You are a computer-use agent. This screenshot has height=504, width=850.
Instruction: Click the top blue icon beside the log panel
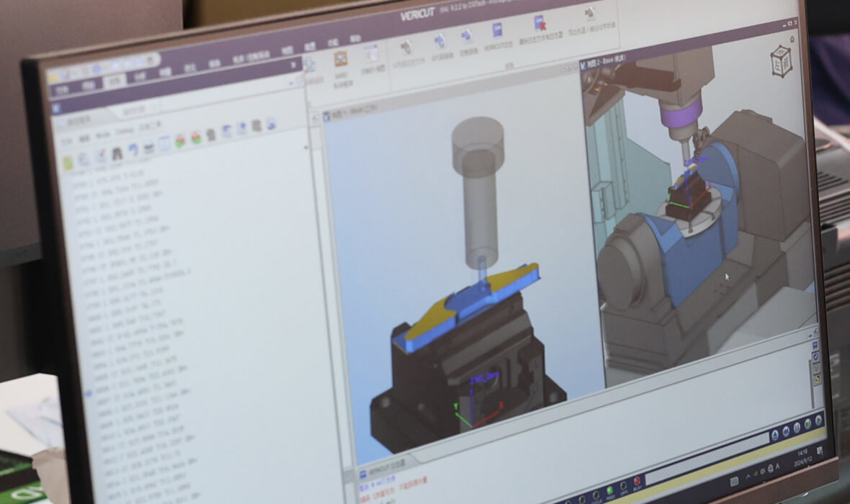tap(815, 345)
